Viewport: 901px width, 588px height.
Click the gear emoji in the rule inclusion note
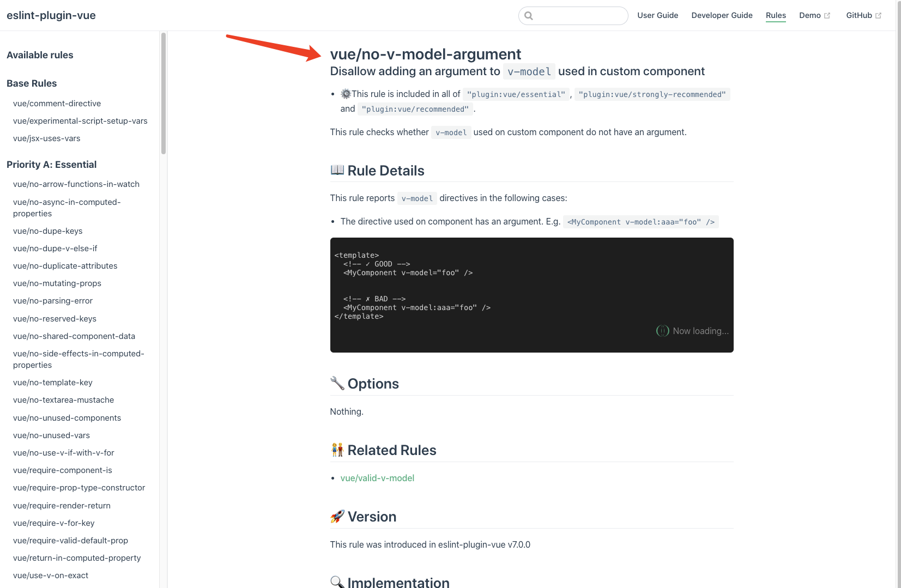tap(346, 93)
